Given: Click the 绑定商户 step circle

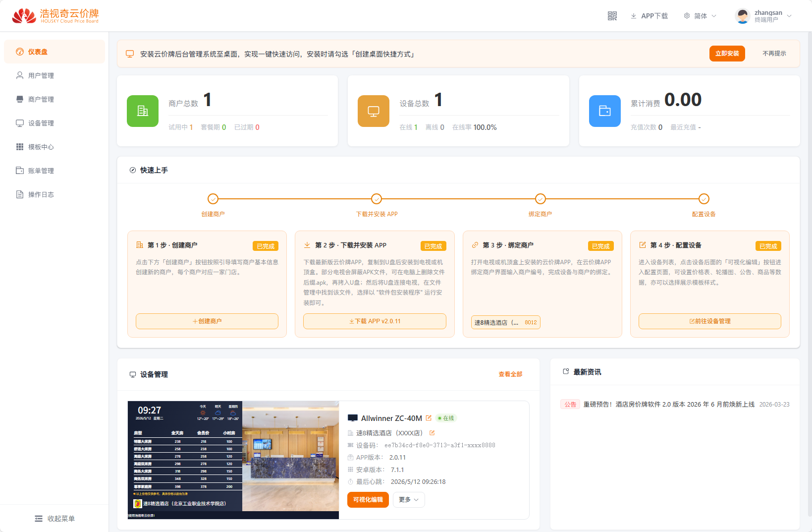Looking at the screenshot, I should pos(541,199).
